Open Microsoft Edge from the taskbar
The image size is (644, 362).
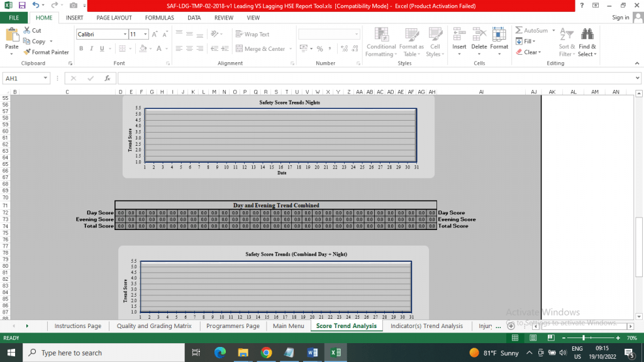pos(220,353)
